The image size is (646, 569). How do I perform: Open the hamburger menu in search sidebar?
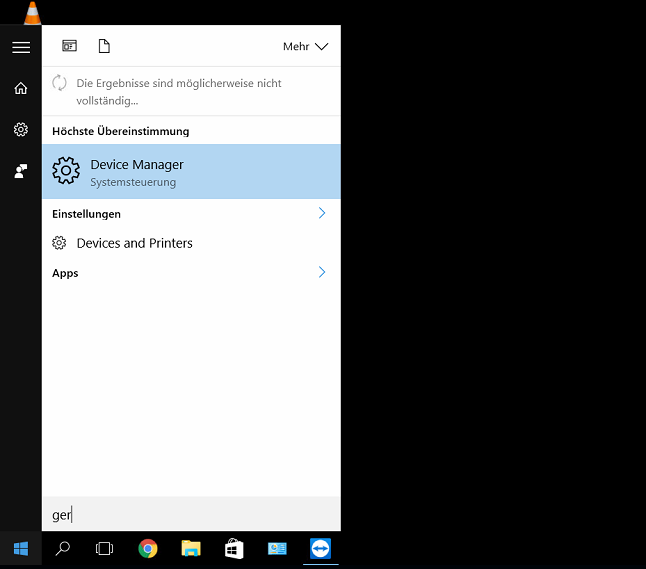[21, 47]
